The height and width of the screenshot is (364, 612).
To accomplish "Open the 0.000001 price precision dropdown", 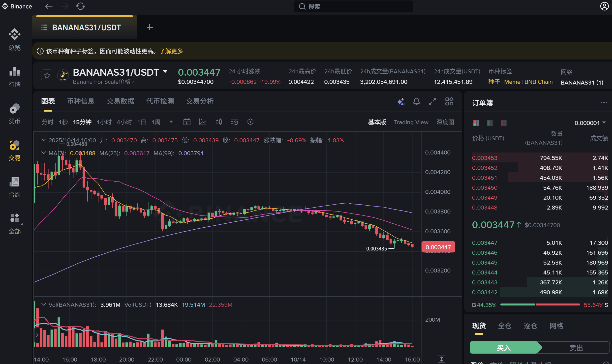I will pyautogui.click(x=590, y=123).
